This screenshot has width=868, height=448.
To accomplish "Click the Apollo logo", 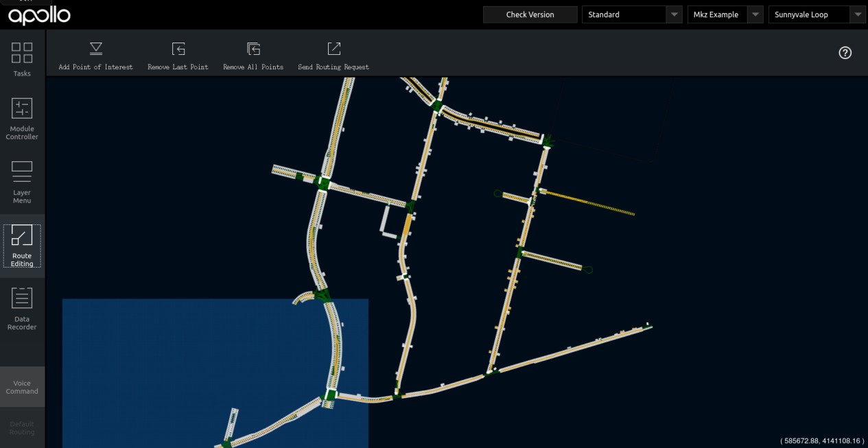I will pyautogui.click(x=40, y=15).
